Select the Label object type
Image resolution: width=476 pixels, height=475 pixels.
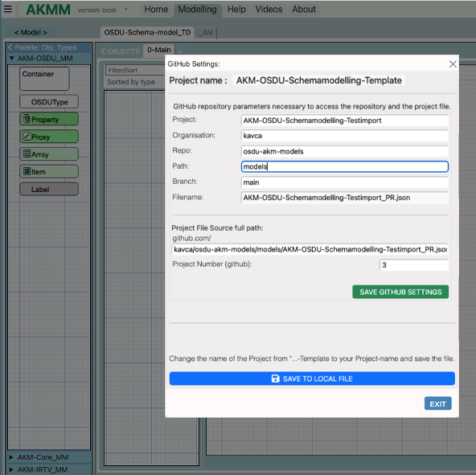[49, 190]
